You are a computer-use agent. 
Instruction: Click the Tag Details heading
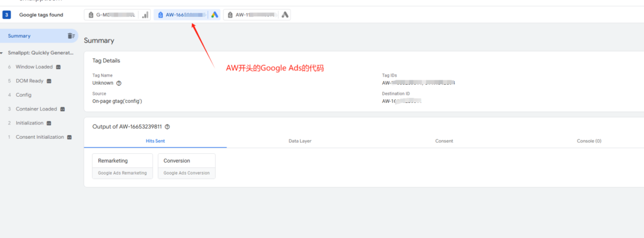[x=106, y=61]
